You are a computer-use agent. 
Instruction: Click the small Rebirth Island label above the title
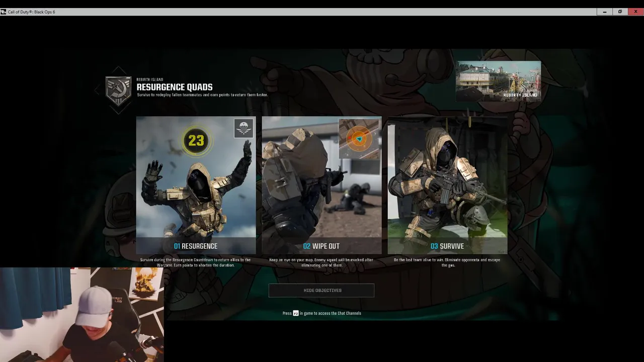click(150, 79)
